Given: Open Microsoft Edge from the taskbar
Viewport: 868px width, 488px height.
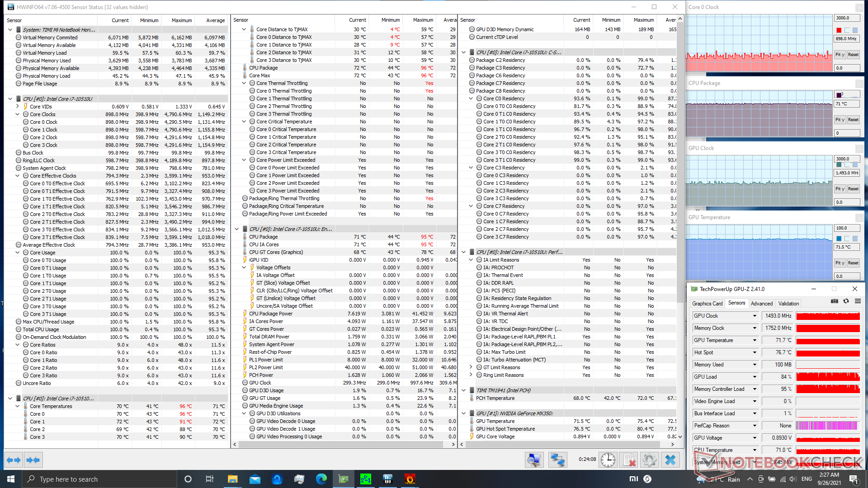Looking at the screenshot, I should pos(321,479).
